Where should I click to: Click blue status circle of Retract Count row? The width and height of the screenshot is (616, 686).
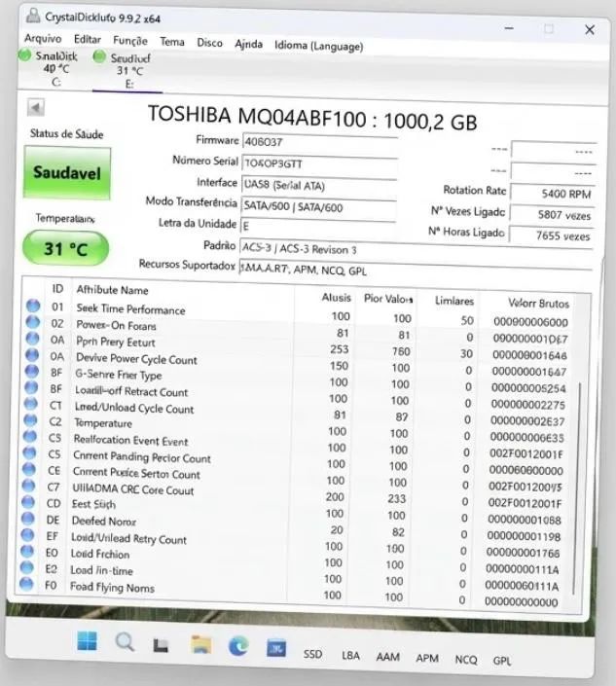pos(31,387)
